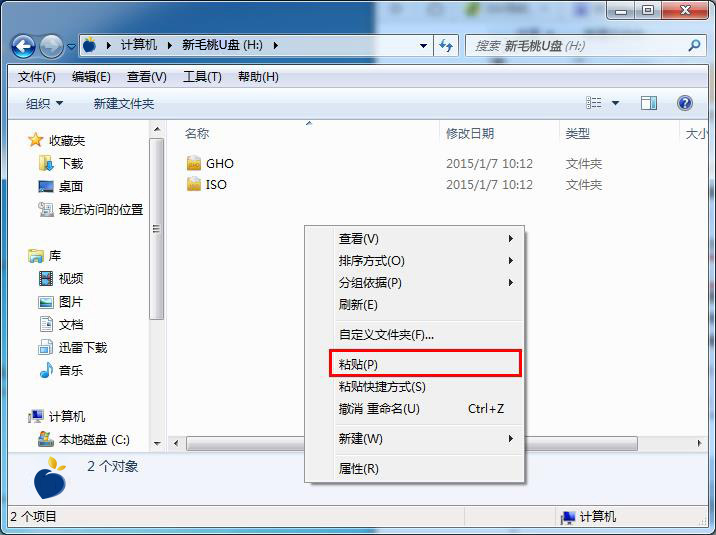
Task: Open the 组织 toolbar menu
Action: 44,104
